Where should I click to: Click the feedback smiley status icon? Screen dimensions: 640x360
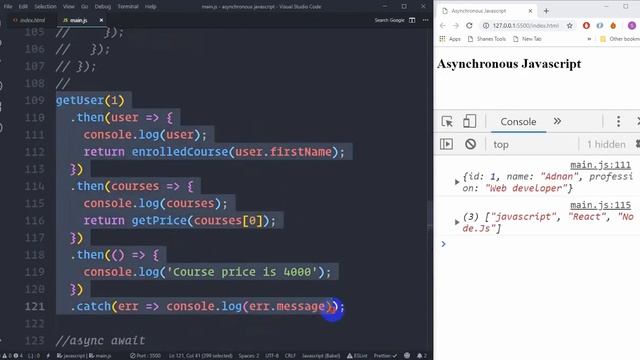(407, 356)
